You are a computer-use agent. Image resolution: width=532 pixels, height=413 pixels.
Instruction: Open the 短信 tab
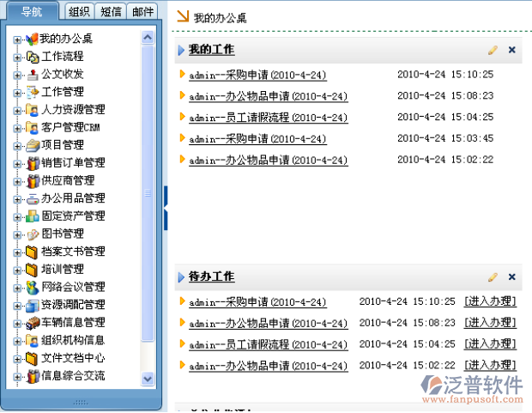112,11
